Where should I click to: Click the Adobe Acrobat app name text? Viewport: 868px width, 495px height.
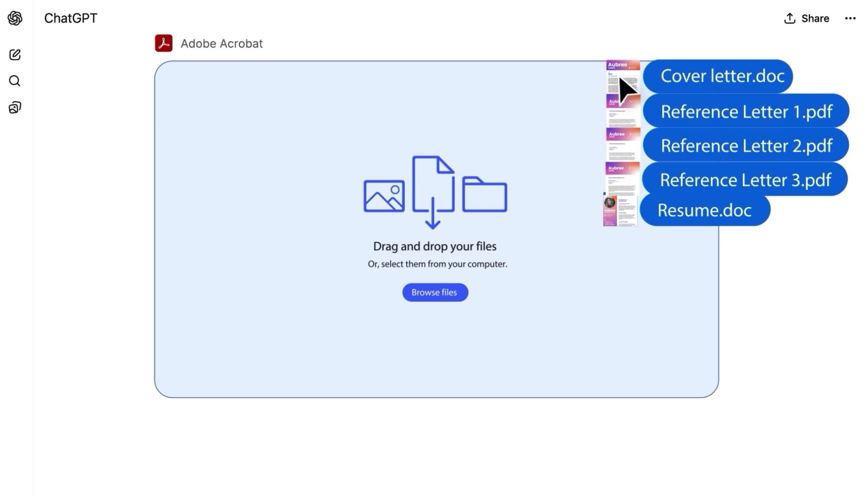(x=221, y=44)
